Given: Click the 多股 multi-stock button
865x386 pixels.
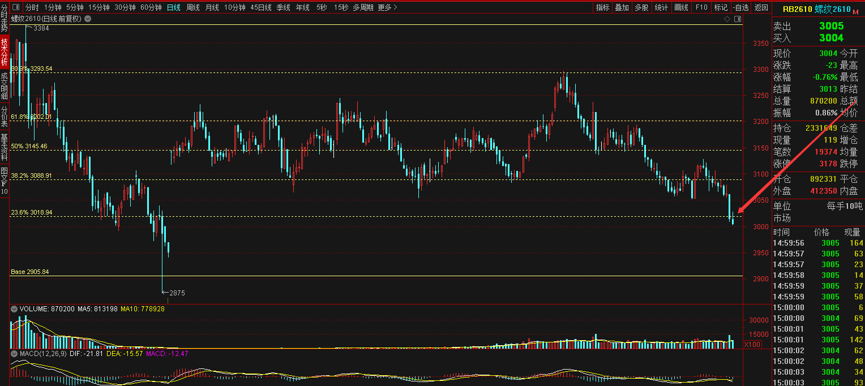Looking at the screenshot, I should 641,8.
